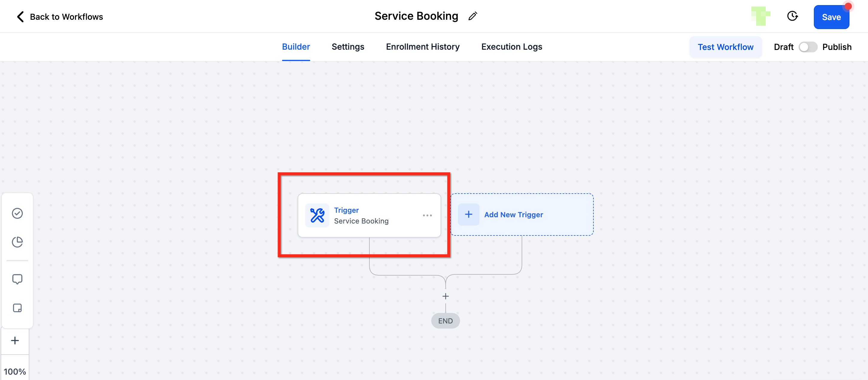The image size is (868, 380).
Task: Click the Save button
Action: (x=831, y=17)
